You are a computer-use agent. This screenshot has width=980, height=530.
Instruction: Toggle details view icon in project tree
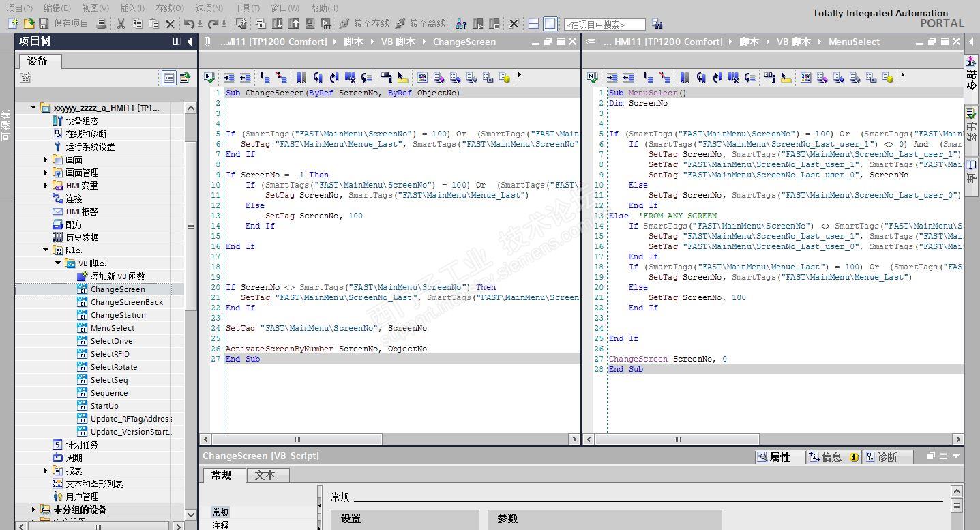(168, 78)
